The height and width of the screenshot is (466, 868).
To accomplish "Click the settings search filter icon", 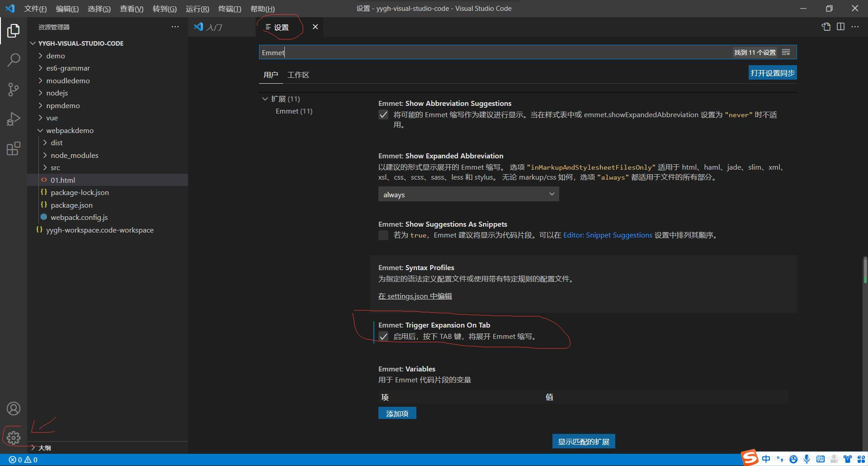I will click(x=786, y=52).
